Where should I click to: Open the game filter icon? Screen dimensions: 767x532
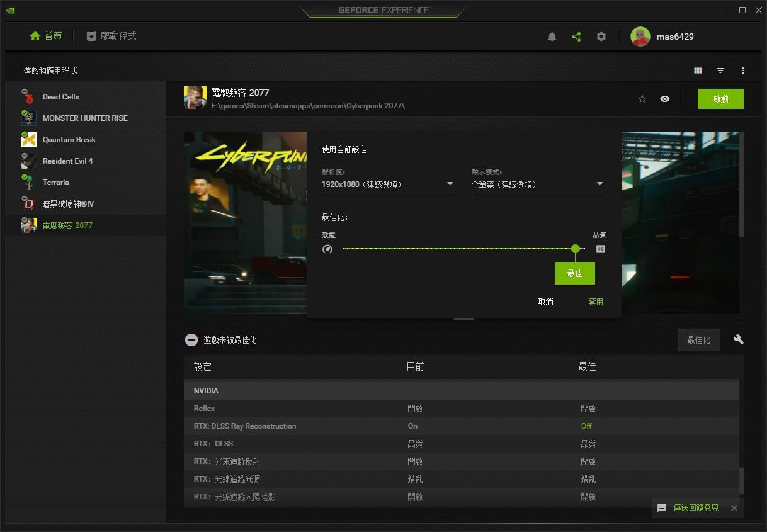click(x=720, y=70)
